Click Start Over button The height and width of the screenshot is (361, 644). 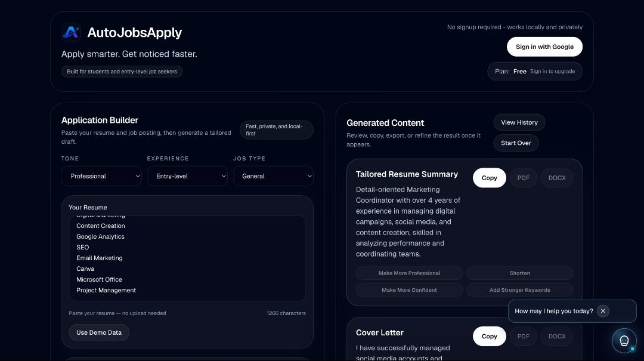click(x=516, y=143)
